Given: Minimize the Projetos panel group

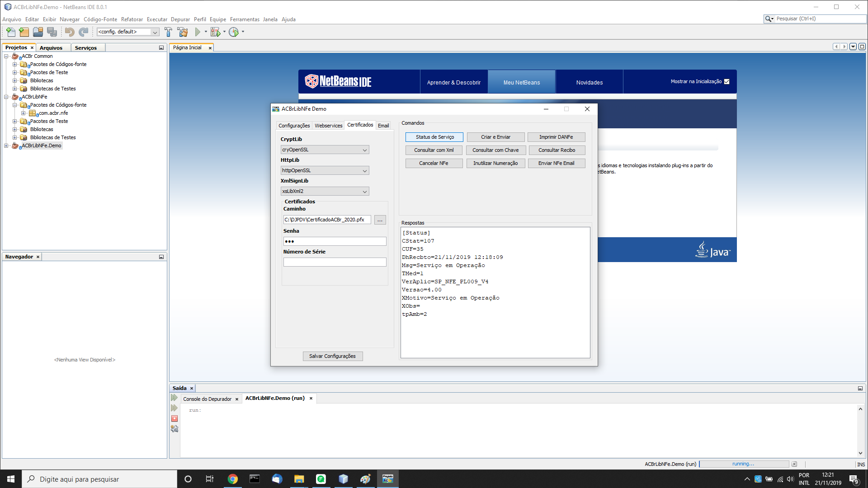Looking at the screenshot, I should 161,48.
